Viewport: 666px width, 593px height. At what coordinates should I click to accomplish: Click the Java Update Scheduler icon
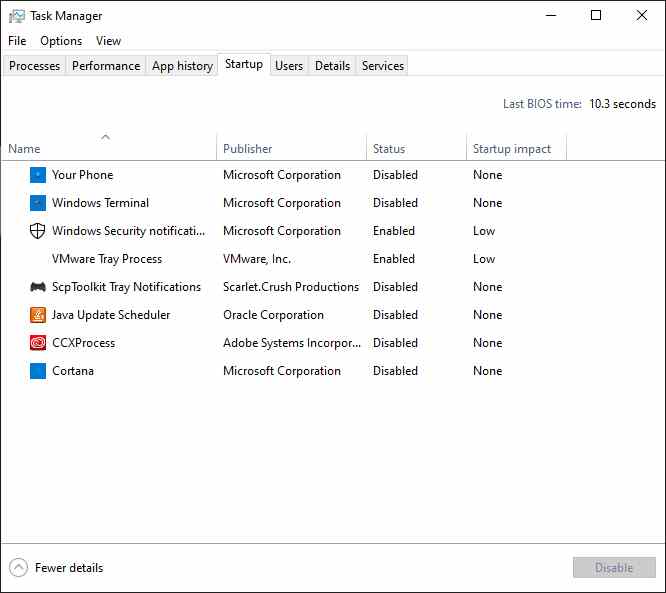(38, 315)
